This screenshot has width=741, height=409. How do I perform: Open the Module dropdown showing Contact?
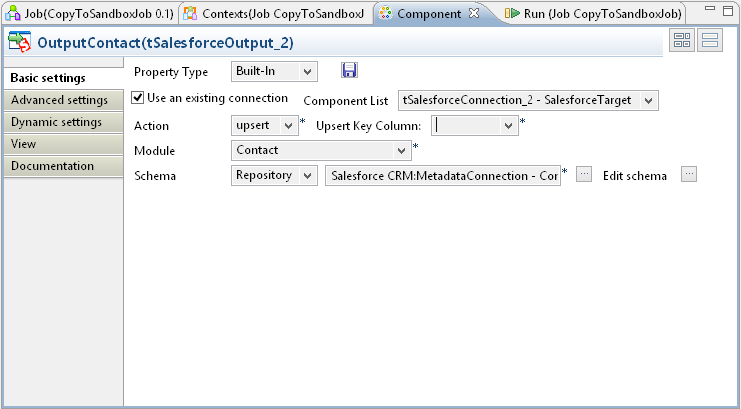(321, 150)
